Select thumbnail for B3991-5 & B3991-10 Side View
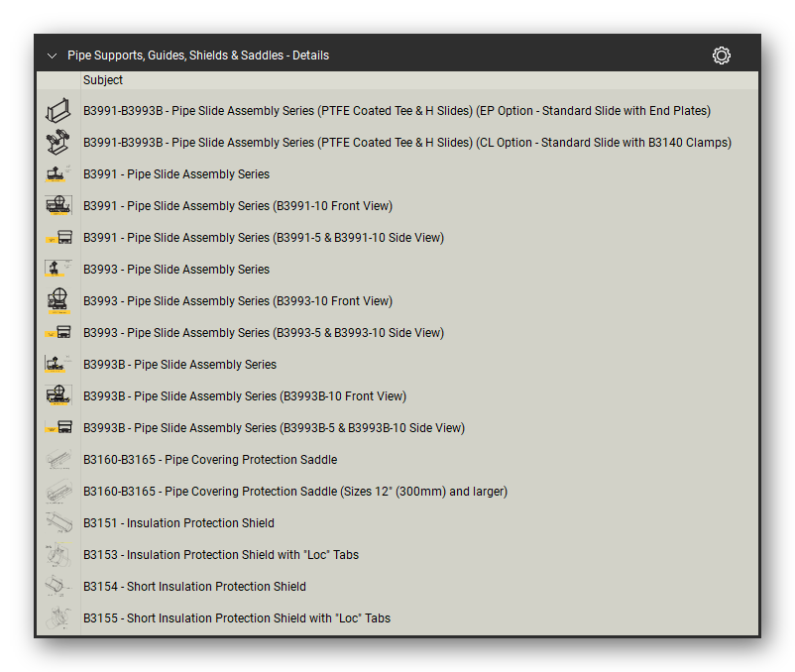 (x=58, y=237)
